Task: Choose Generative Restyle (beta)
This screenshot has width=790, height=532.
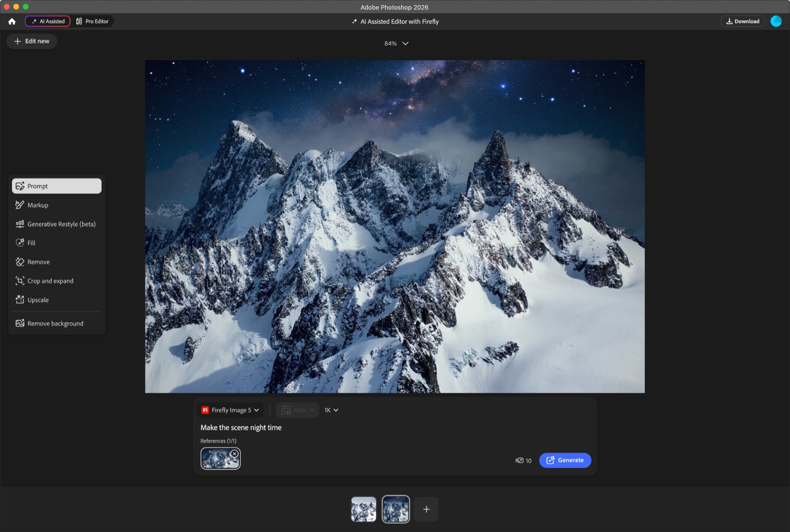Action: (x=57, y=224)
